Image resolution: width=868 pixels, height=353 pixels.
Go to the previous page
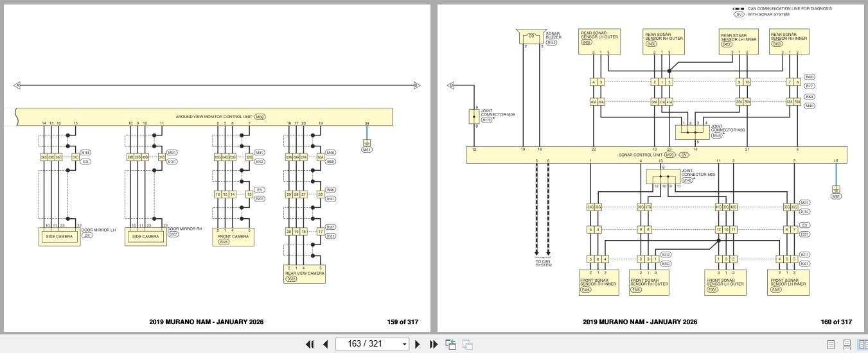pyautogui.click(x=325, y=344)
